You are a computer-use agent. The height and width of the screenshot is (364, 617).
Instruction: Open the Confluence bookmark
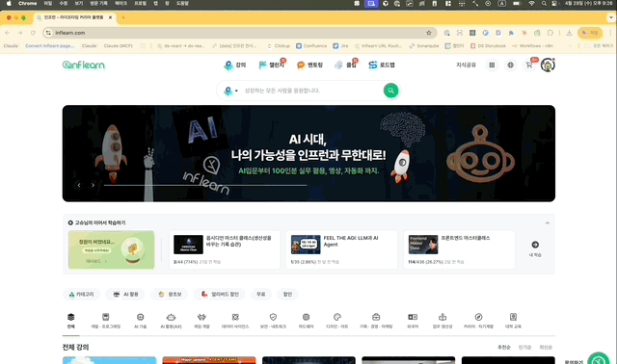point(311,46)
